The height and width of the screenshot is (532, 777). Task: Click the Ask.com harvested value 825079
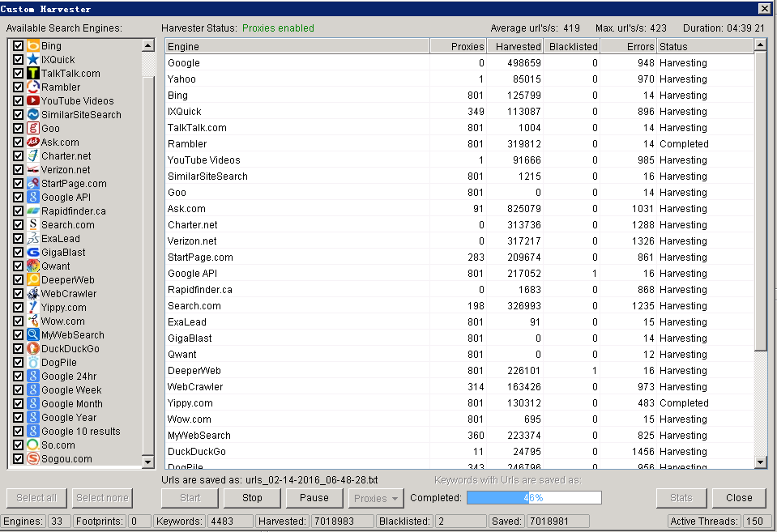(523, 209)
